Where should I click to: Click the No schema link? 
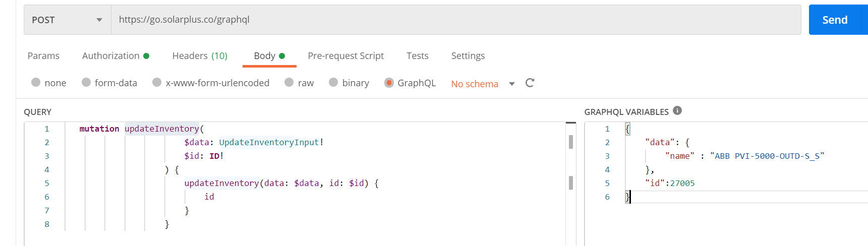pyautogui.click(x=475, y=84)
